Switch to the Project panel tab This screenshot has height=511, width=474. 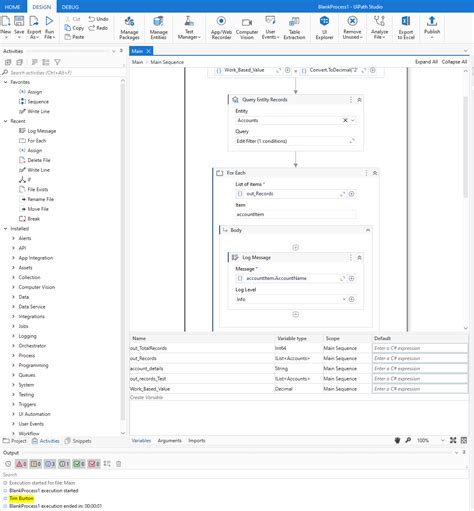pos(15,441)
